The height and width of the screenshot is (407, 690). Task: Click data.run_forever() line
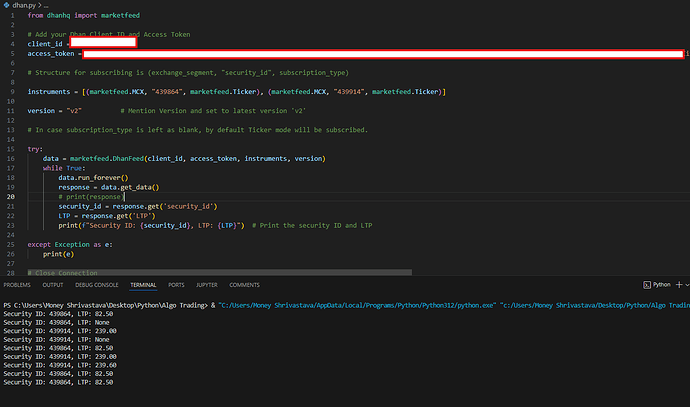tap(93, 178)
